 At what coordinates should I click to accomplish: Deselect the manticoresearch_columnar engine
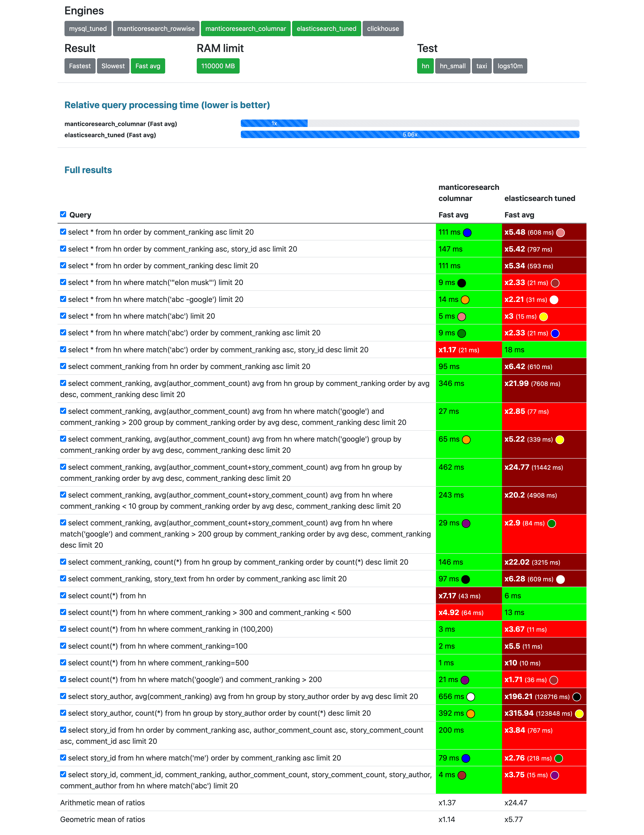[245, 29]
